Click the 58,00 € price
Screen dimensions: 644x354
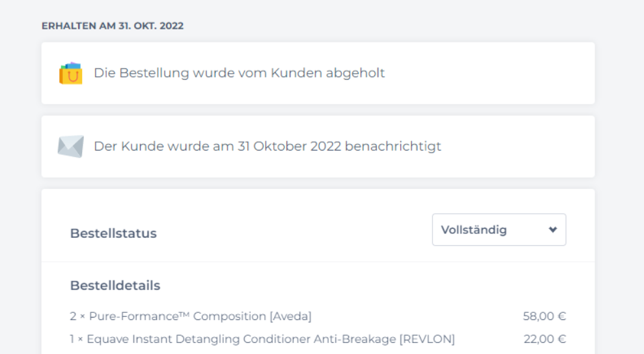pos(544,316)
